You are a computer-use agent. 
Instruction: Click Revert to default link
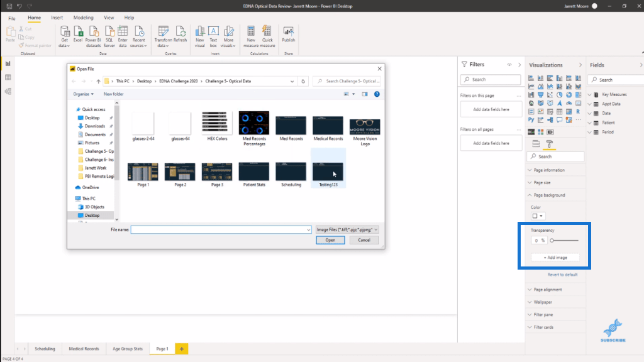[x=562, y=275]
